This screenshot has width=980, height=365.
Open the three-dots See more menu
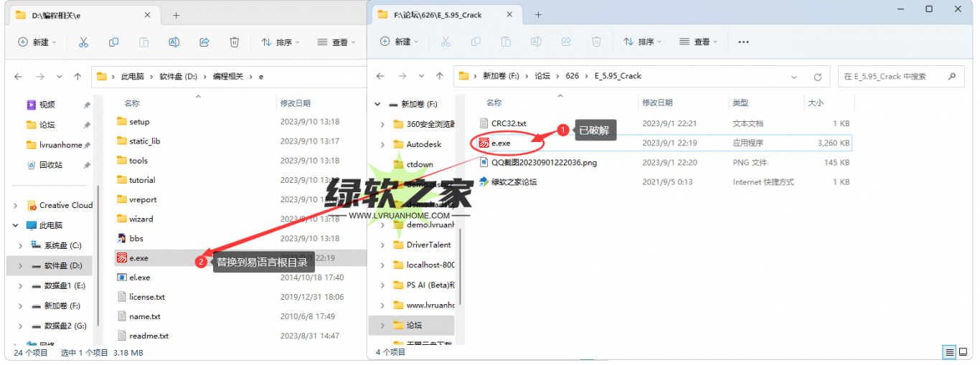pos(743,42)
